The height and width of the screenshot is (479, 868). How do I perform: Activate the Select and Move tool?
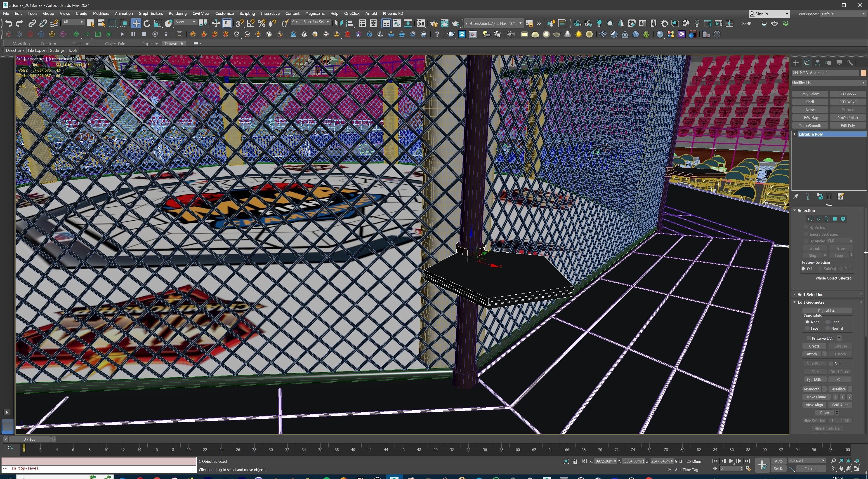coord(136,23)
